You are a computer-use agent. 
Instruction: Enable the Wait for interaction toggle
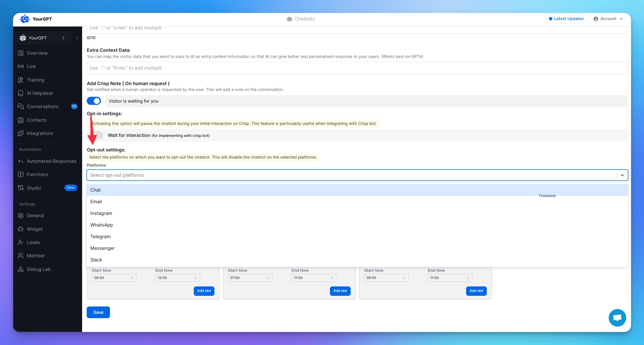click(x=96, y=135)
